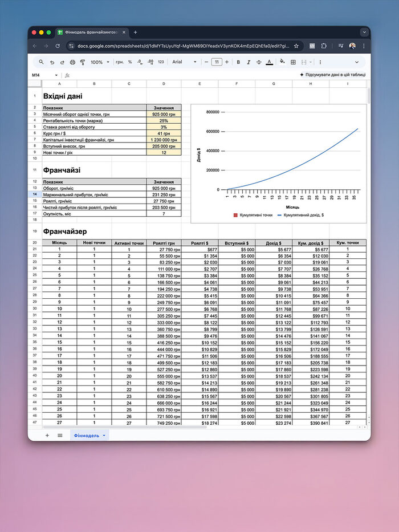Open the all sheets list
Screen dimensions: 399x532
(x=60, y=435)
